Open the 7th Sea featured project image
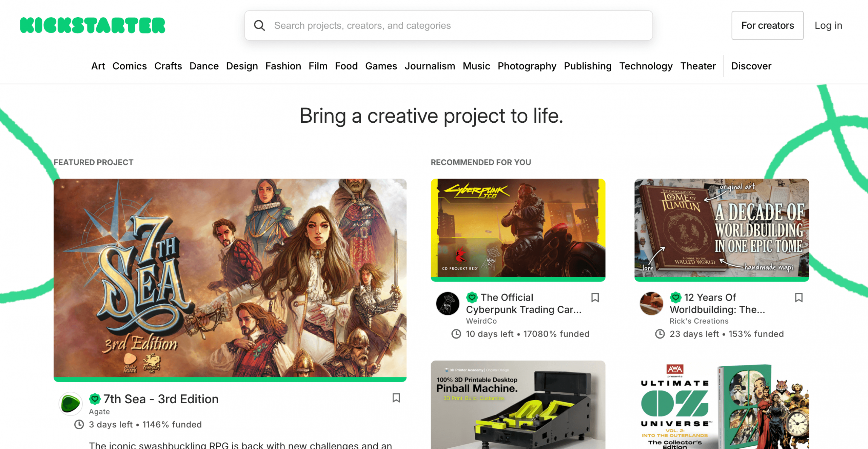The width and height of the screenshot is (868, 449). pyautogui.click(x=230, y=278)
